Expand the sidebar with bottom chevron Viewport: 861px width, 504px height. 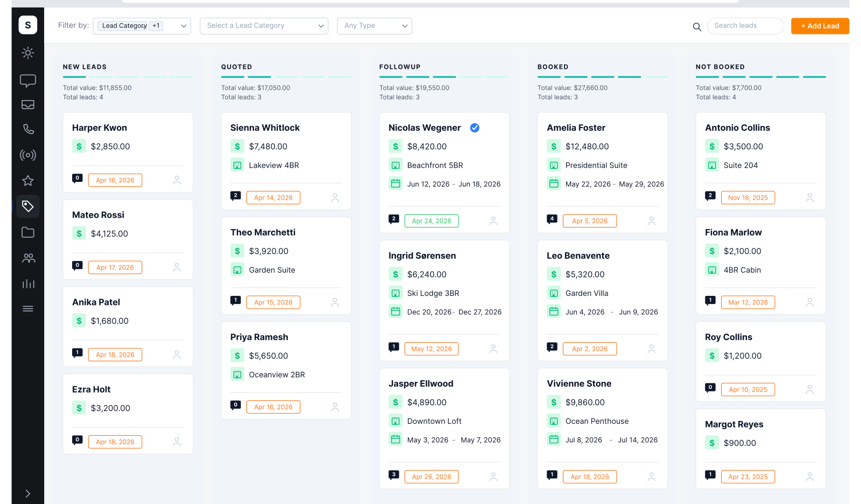click(28, 493)
